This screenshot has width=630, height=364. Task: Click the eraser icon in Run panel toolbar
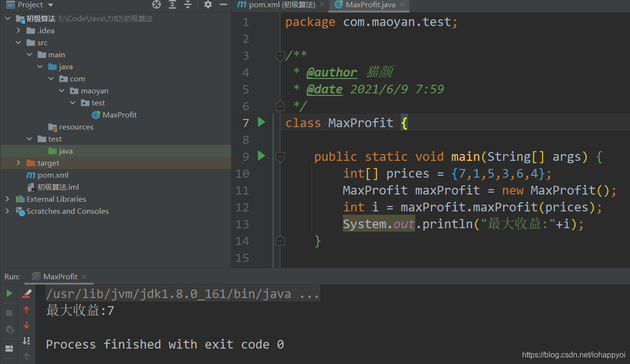coord(26,293)
